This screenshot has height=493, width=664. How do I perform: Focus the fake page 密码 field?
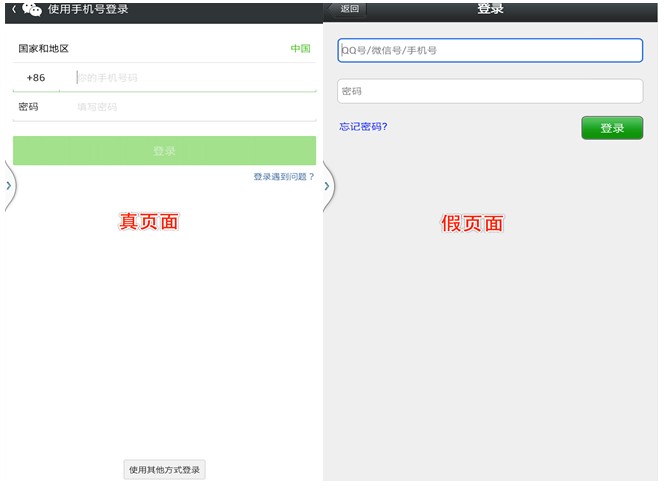[490, 91]
